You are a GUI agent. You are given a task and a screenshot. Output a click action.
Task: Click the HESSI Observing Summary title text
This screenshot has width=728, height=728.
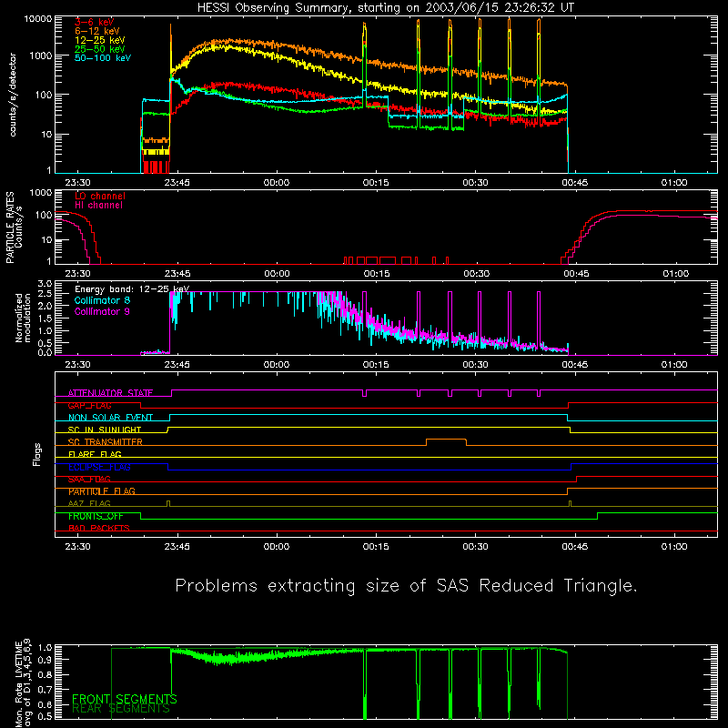click(386, 8)
